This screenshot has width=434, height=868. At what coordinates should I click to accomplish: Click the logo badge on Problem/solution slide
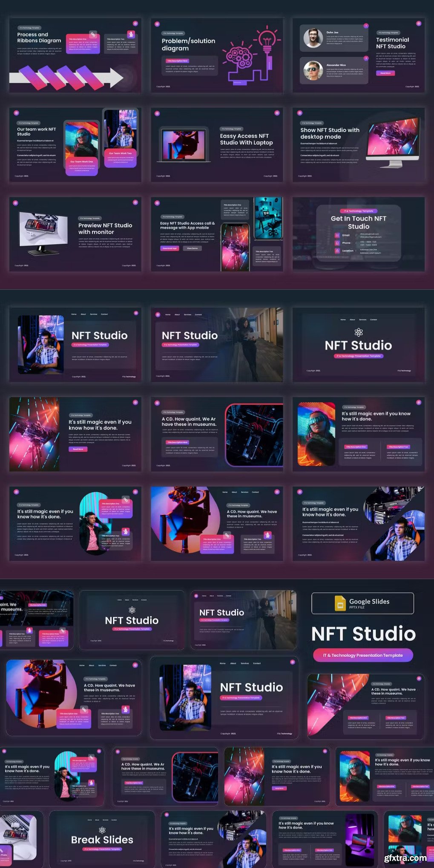(x=157, y=24)
